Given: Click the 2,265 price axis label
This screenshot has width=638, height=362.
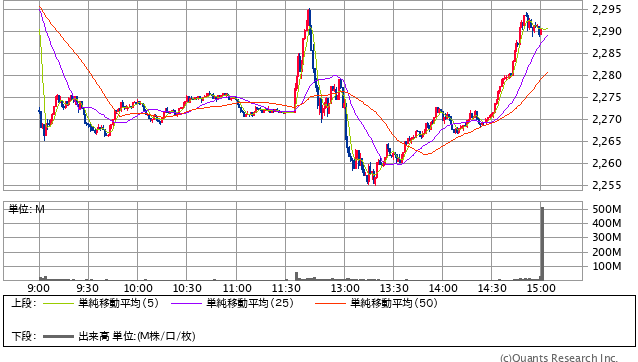Looking at the screenshot, I should 607,141.
